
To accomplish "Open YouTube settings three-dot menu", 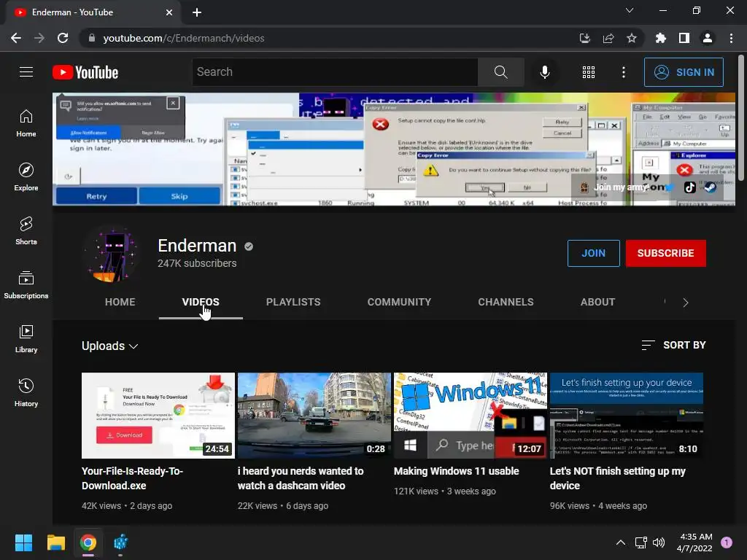I will click(624, 72).
